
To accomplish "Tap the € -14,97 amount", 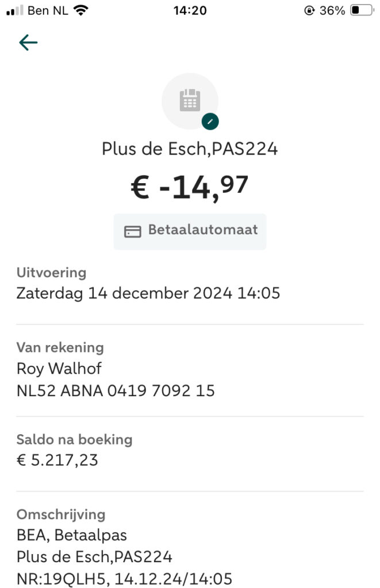I will pyautogui.click(x=190, y=187).
